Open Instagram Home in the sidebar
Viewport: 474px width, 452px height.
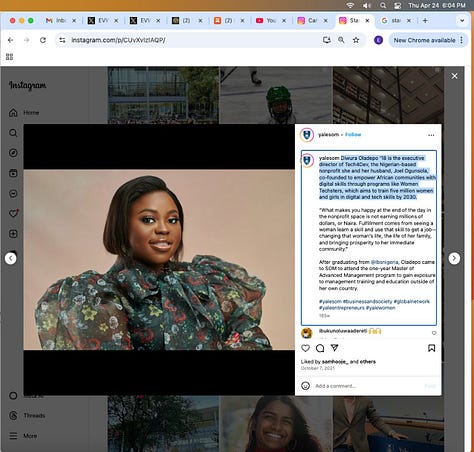click(x=24, y=113)
